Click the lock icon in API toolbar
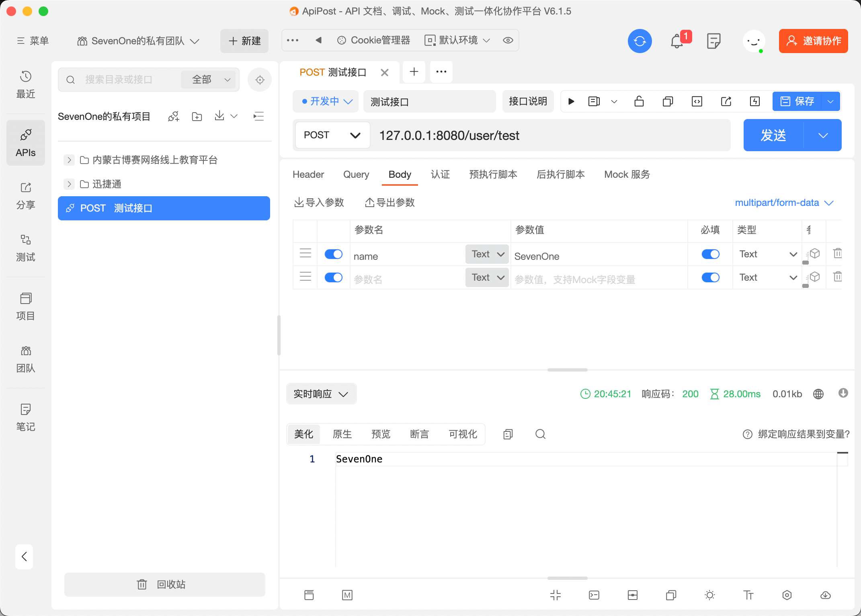Image resolution: width=861 pixels, height=616 pixels. (639, 101)
